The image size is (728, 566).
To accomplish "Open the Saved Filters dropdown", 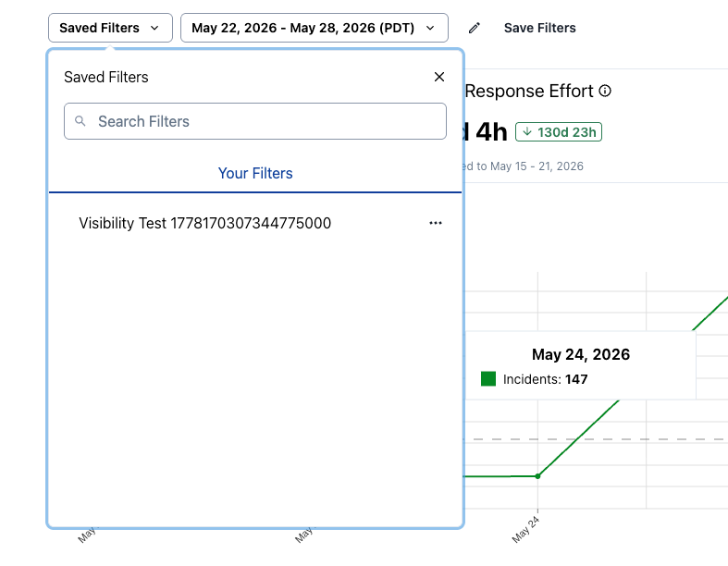I will pos(110,28).
